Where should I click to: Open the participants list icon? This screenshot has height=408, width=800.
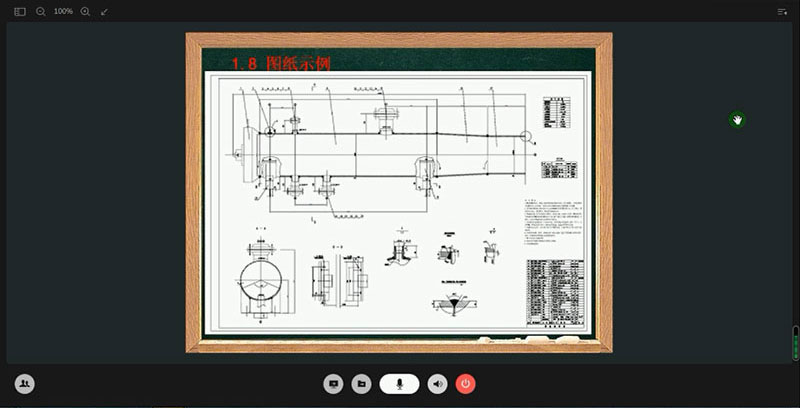point(24,383)
